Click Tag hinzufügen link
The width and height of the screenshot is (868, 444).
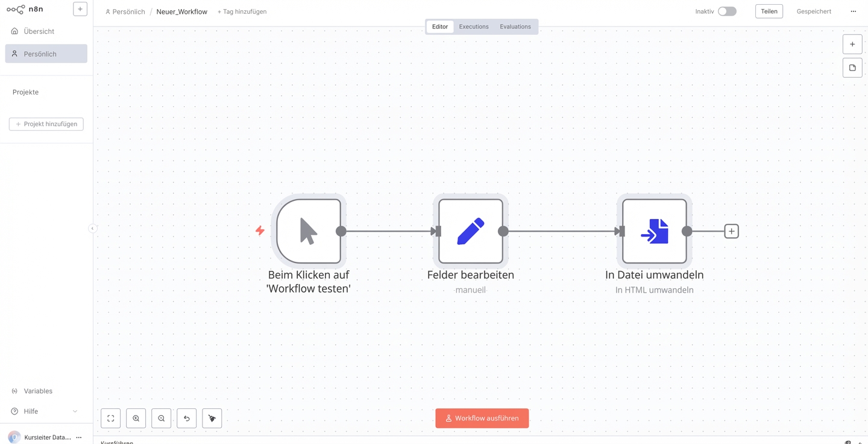click(x=242, y=11)
